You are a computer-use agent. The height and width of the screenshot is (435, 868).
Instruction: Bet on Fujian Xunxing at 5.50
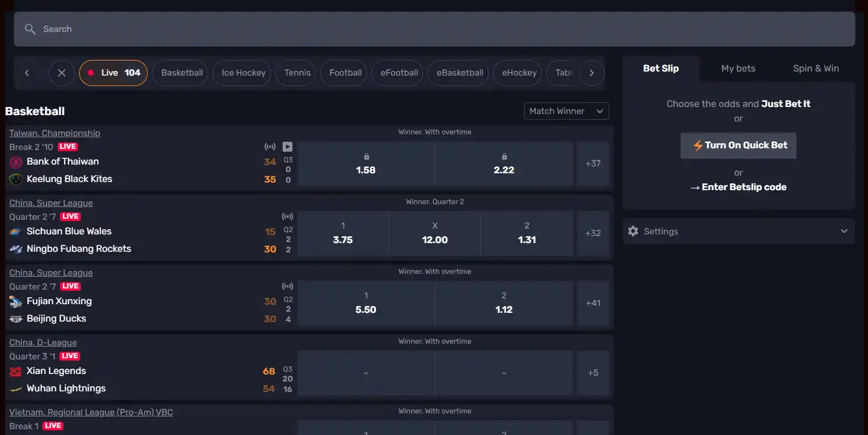[x=366, y=303]
